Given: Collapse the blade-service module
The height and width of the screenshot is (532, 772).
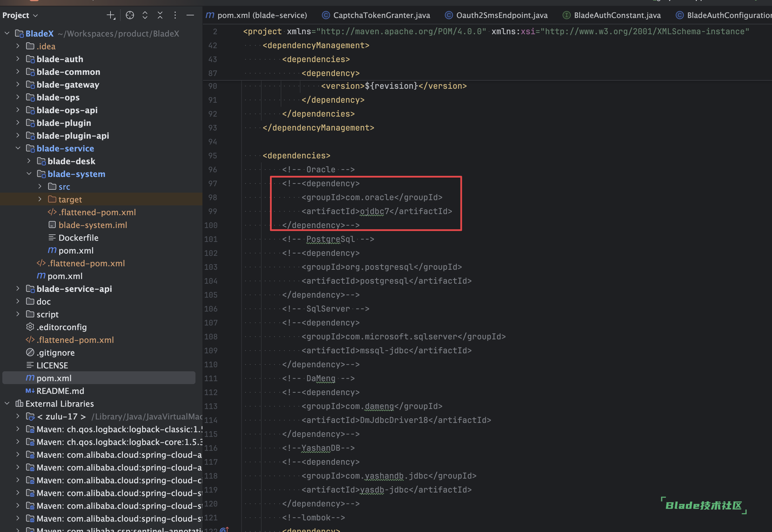Looking at the screenshot, I should (x=18, y=148).
